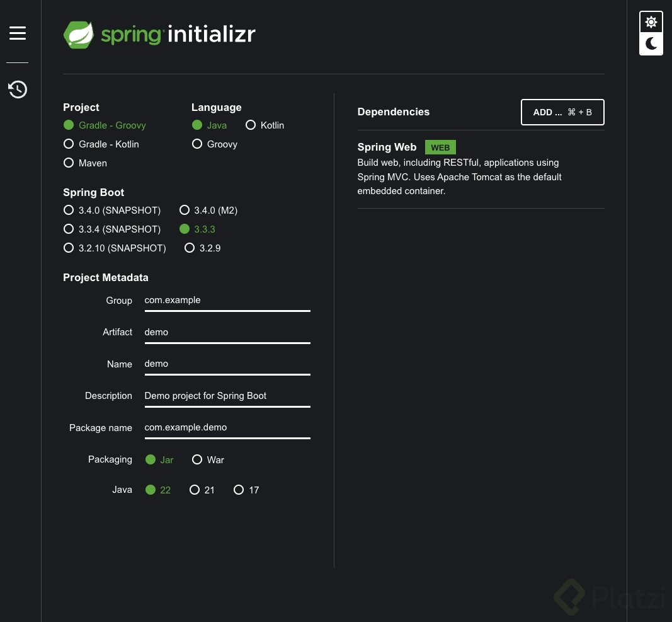This screenshot has height=622, width=672.
Task: Select the Spring Web dependency title
Action: [x=387, y=147]
